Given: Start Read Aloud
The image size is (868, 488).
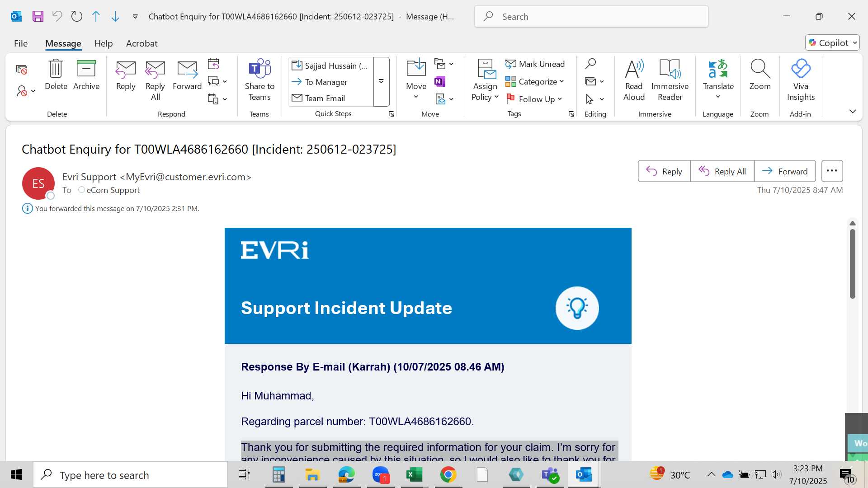Looking at the screenshot, I should click(x=634, y=80).
